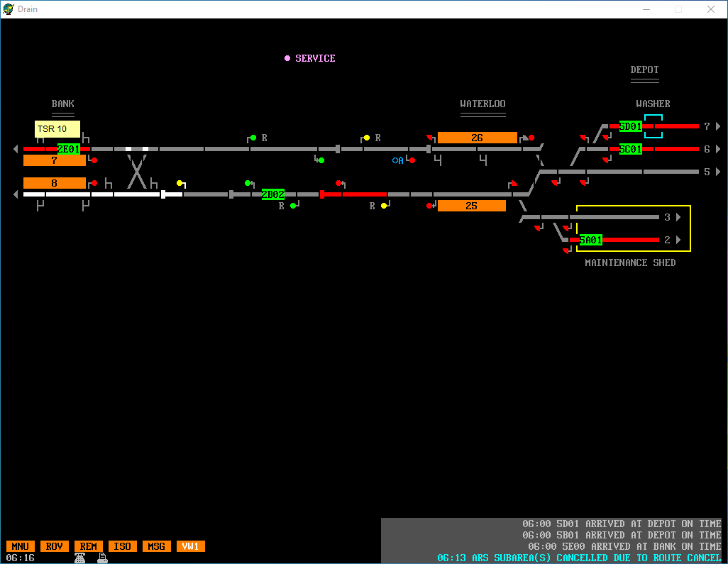
Task: Click the blue A auto-signal indicator
Action: click(x=398, y=160)
